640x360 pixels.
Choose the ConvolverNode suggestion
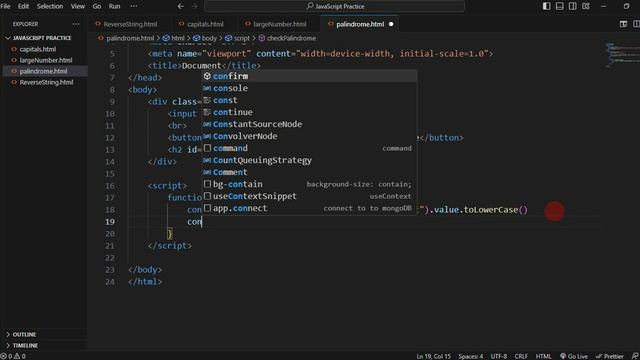pyautogui.click(x=309, y=136)
